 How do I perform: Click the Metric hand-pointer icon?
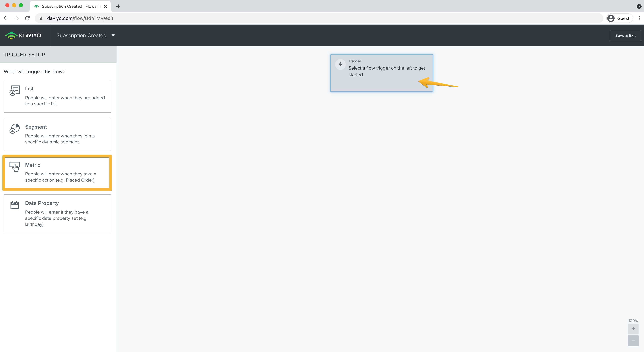15,167
